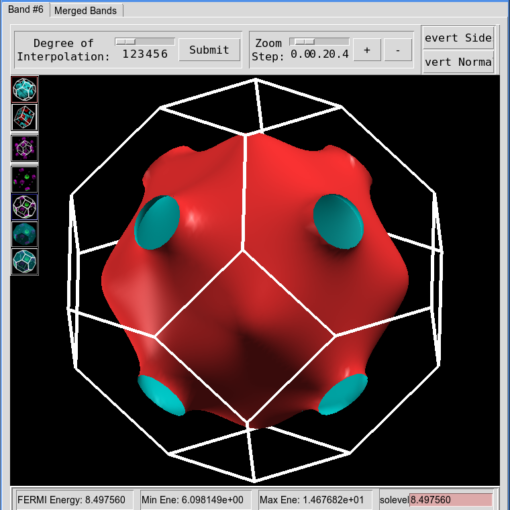Select the magenta pockets wireframe thumbnail
The width and height of the screenshot is (510, 510).
click(x=25, y=148)
